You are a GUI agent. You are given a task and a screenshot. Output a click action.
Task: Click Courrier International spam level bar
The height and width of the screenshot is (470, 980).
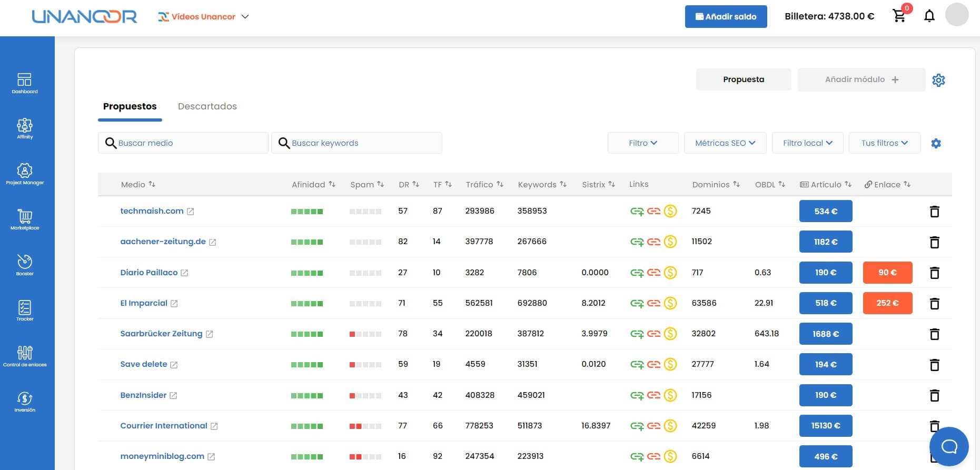pyautogui.click(x=365, y=426)
